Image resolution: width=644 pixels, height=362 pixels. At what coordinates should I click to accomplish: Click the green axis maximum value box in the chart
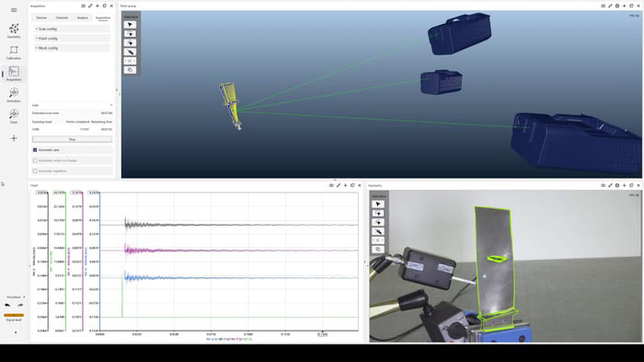click(59, 193)
